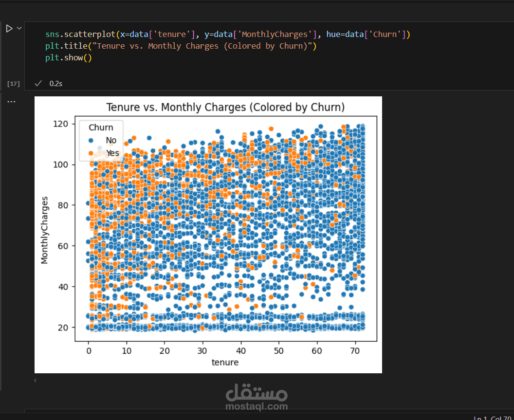The width and height of the screenshot is (514, 420).
Task: Click the blue No legend marker
Action: click(x=91, y=141)
